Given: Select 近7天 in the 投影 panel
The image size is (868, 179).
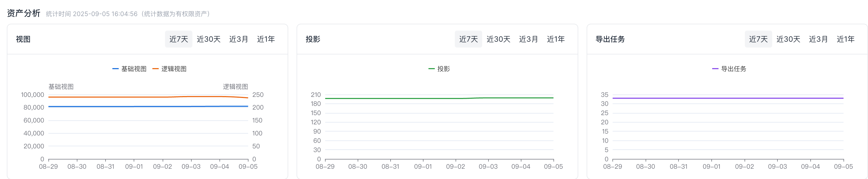Looking at the screenshot, I should click(x=468, y=39).
